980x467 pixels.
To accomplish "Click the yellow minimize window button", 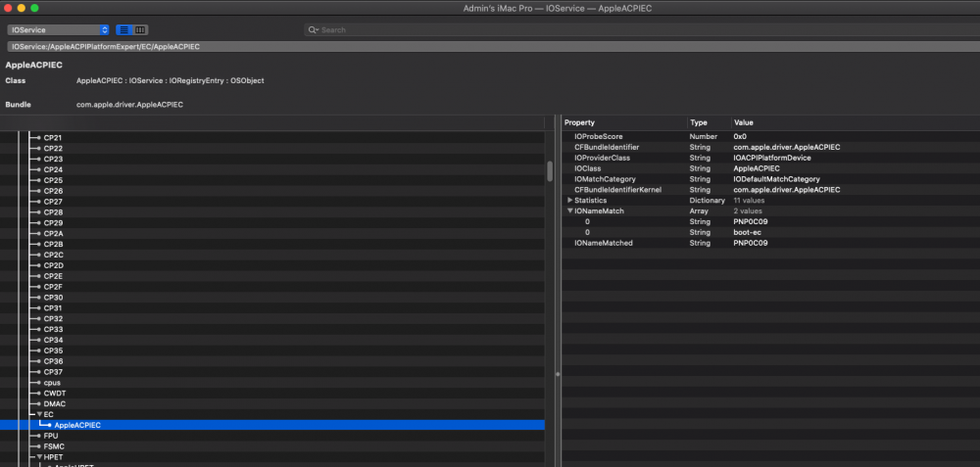I will (22, 8).
